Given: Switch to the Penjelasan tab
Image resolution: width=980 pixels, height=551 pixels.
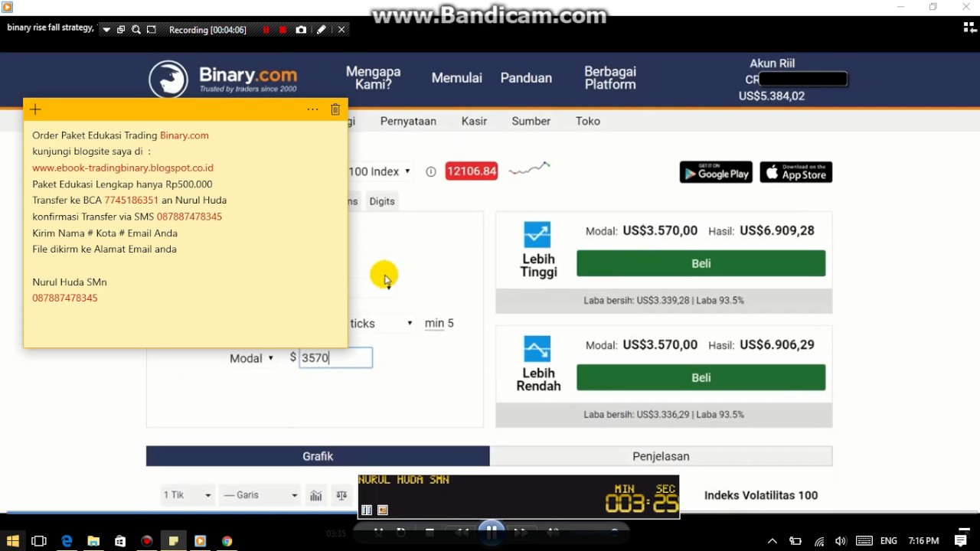Looking at the screenshot, I should pyautogui.click(x=661, y=456).
